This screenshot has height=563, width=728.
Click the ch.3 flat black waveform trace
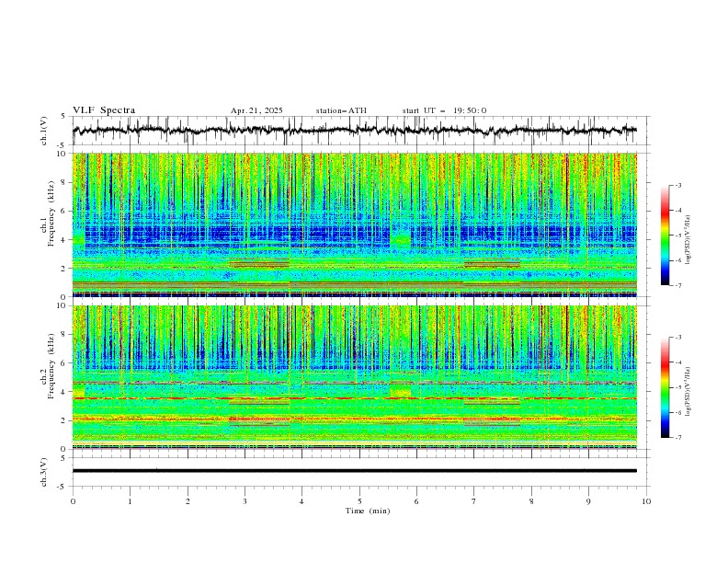pyautogui.click(x=355, y=471)
